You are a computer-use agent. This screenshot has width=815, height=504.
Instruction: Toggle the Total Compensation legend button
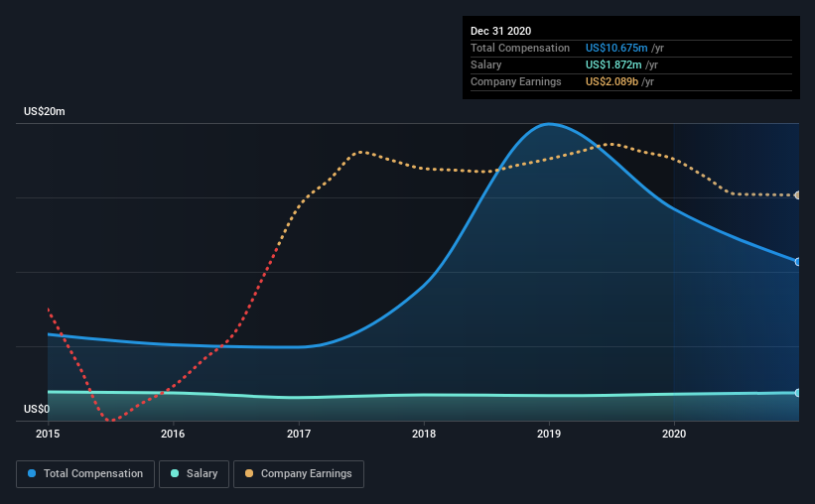[85, 474]
